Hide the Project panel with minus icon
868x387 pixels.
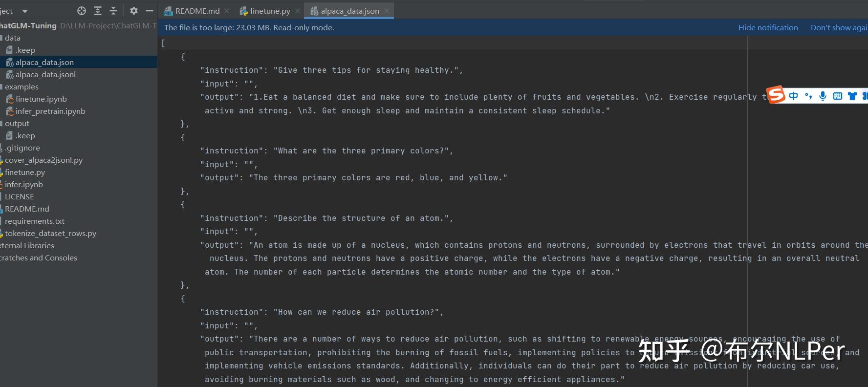point(150,11)
